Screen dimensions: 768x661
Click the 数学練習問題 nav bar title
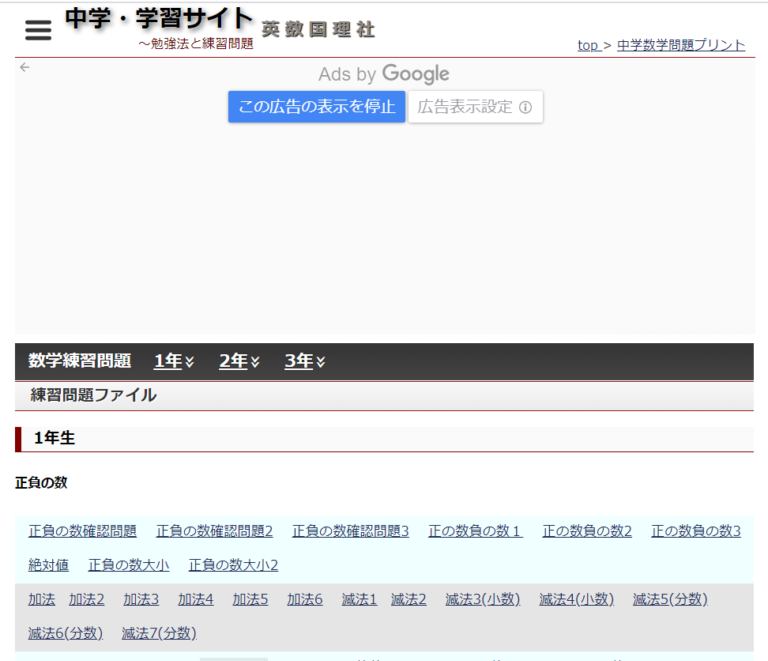tap(80, 361)
